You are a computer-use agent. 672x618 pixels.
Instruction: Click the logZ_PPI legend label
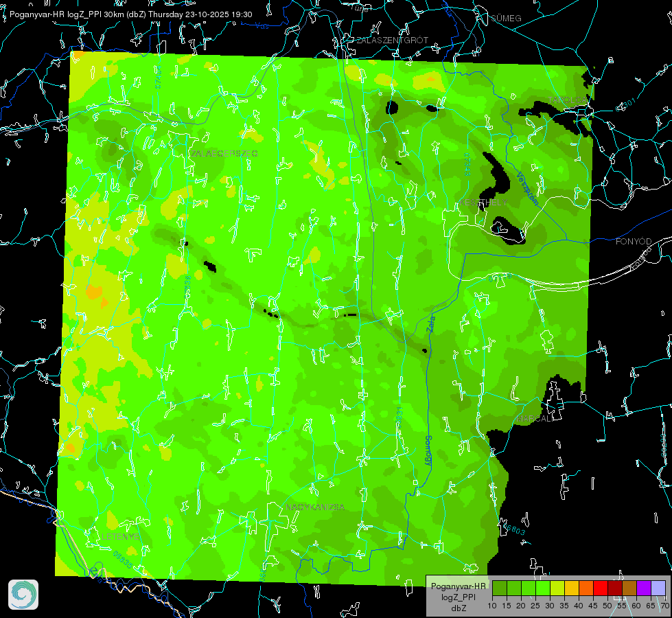pos(458,597)
